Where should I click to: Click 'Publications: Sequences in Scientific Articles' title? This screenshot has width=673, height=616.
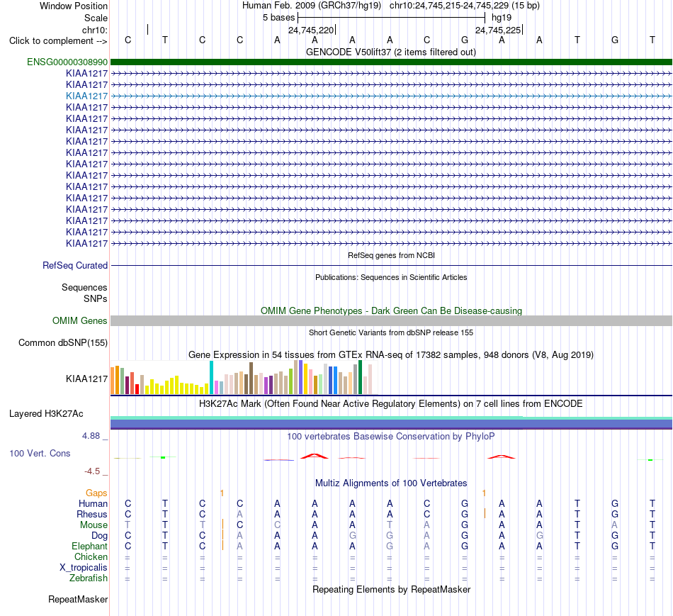[391, 277]
